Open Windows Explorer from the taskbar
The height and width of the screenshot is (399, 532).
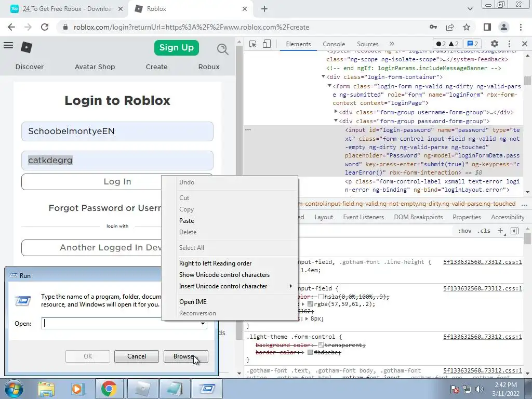click(x=46, y=389)
